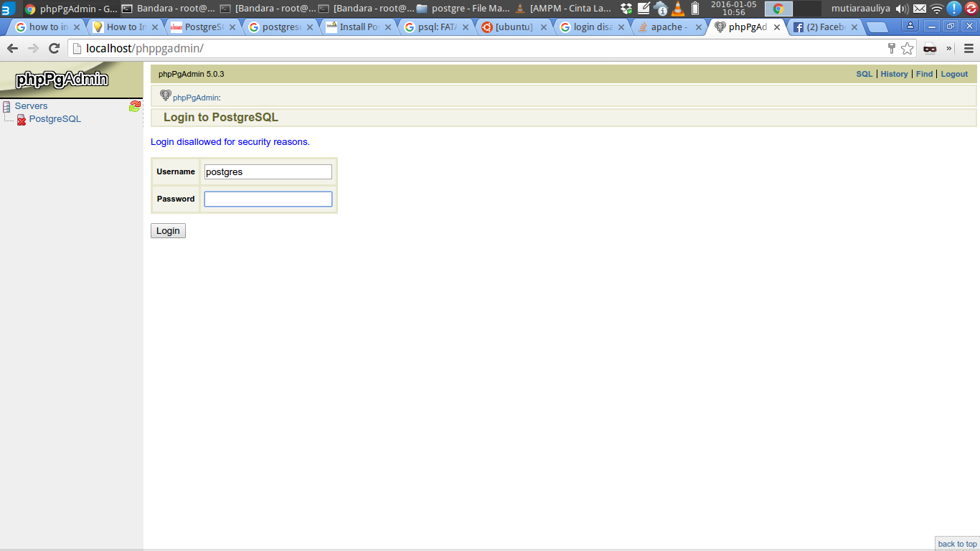Open the postgre File Manager taskbar window

click(463, 9)
